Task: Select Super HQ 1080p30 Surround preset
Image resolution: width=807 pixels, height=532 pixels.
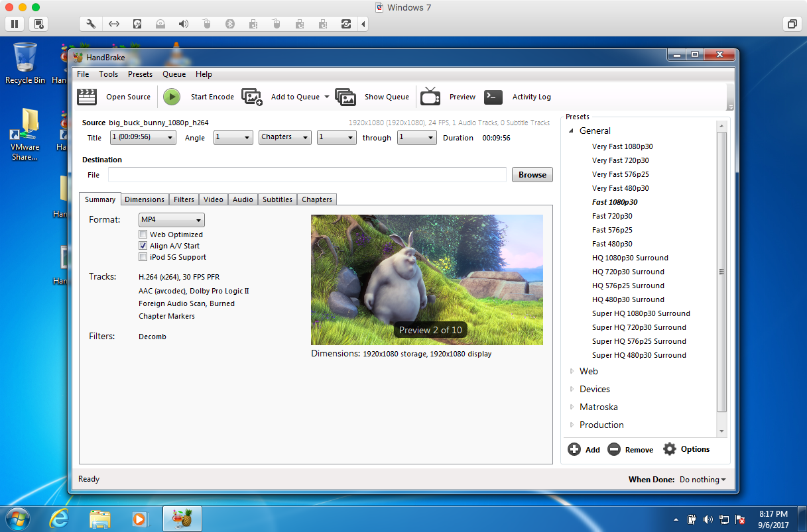Action: [641, 313]
